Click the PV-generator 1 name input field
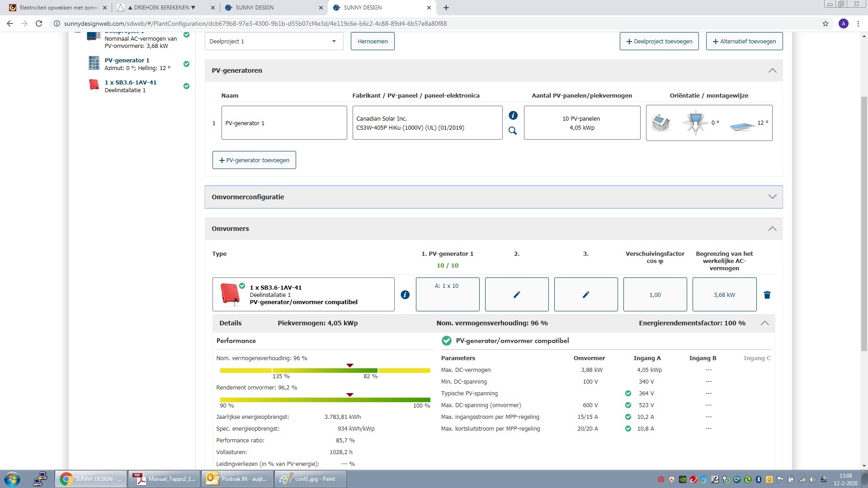The height and width of the screenshot is (488, 868). click(x=284, y=123)
